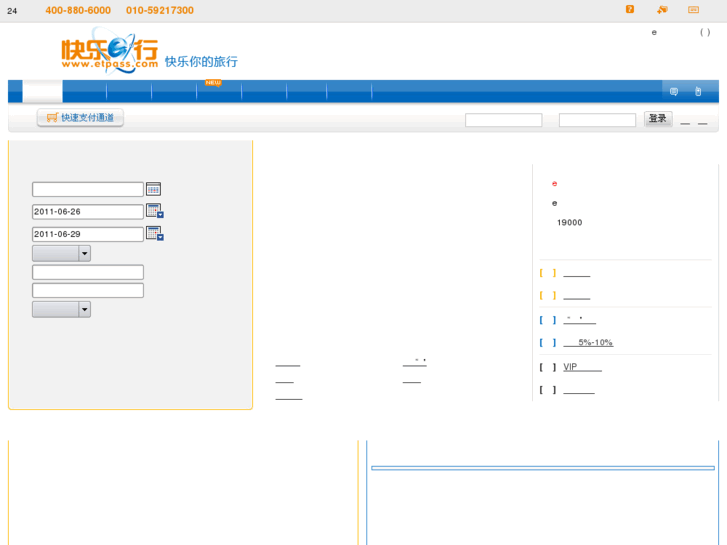Expand the dropdown below the 2011-06-29 field

coord(61,253)
